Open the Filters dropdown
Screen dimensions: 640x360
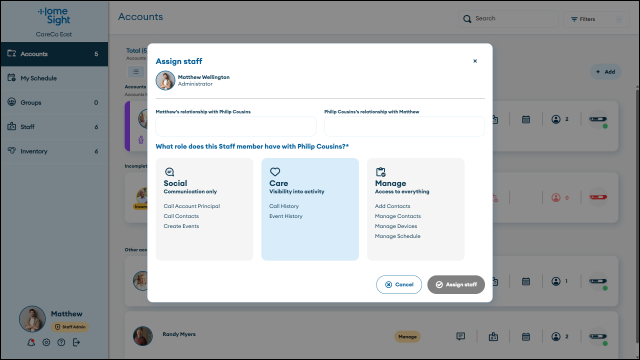click(x=596, y=19)
